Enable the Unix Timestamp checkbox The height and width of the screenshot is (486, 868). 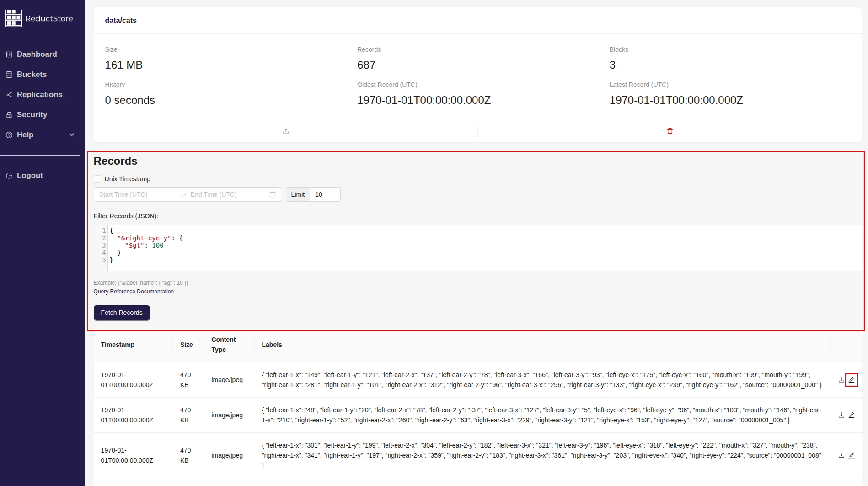coord(97,178)
